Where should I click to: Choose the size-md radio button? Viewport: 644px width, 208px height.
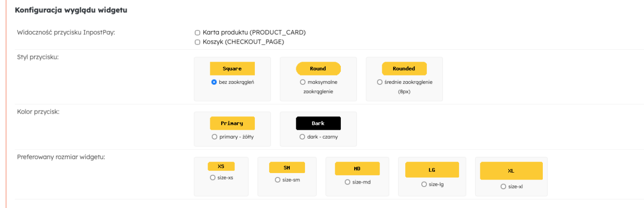347,182
